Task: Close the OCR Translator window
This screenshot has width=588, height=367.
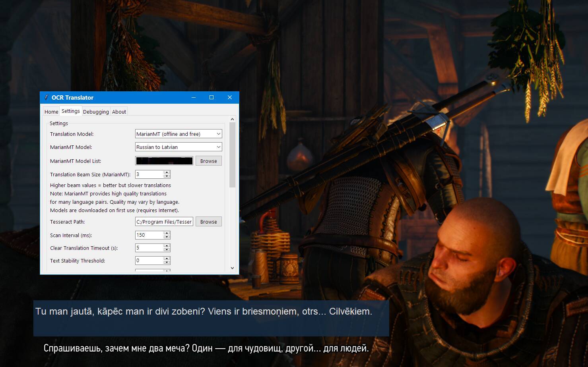Action: [x=230, y=97]
